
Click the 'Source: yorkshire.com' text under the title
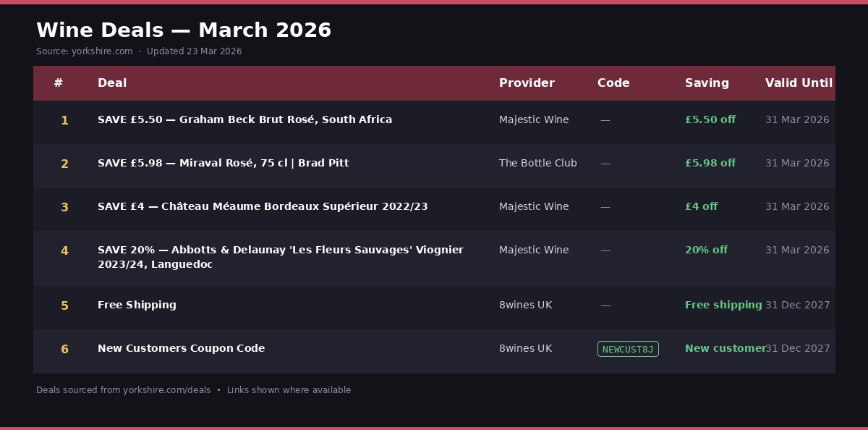click(x=85, y=51)
